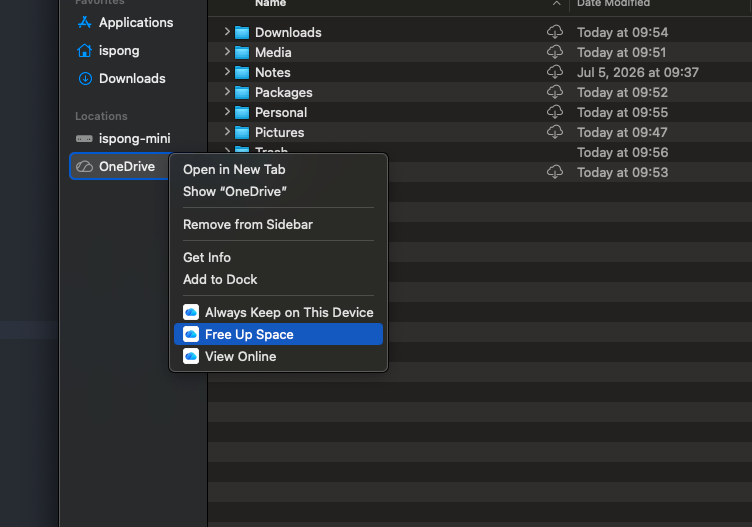Screen dimensions: 752x527
Task: Sort by Date Modified column header
Action: click(x=613, y=4)
